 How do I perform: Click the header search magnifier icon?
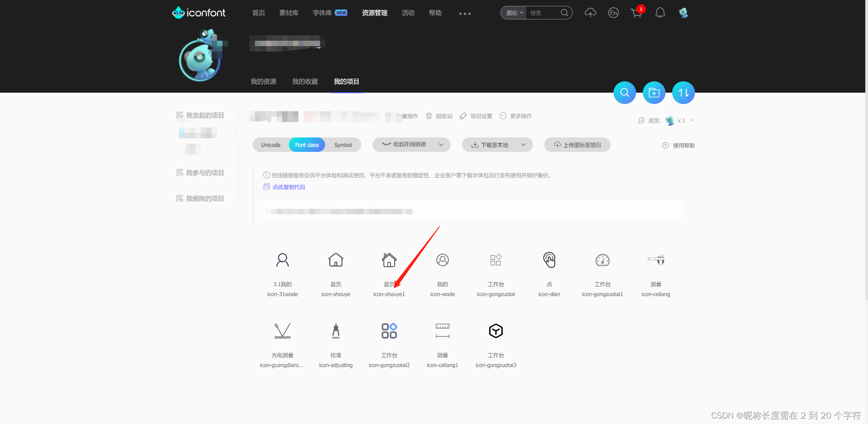click(x=565, y=13)
